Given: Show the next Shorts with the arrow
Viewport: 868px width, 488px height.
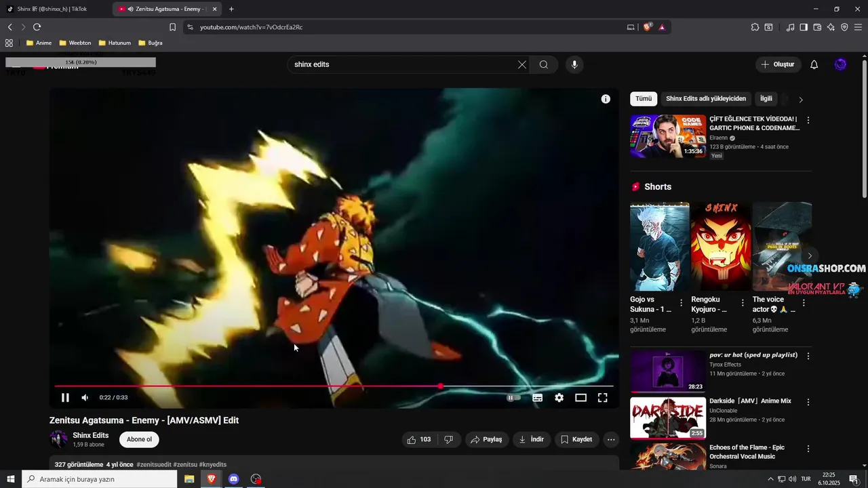Looking at the screenshot, I should (x=809, y=256).
